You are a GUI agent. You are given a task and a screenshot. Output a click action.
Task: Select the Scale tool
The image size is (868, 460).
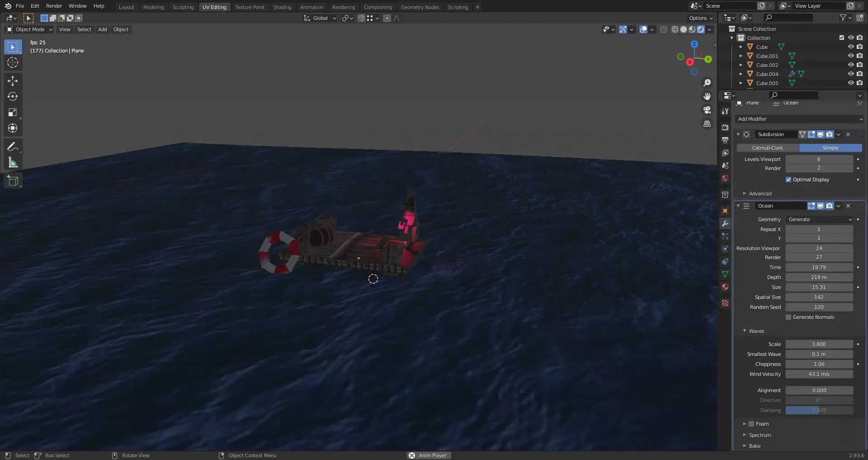(13, 113)
